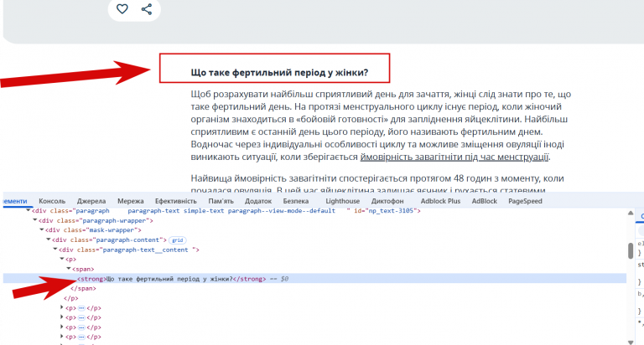Switch to the Adblock Plus tab
The width and height of the screenshot is (644, 345).
440,201
